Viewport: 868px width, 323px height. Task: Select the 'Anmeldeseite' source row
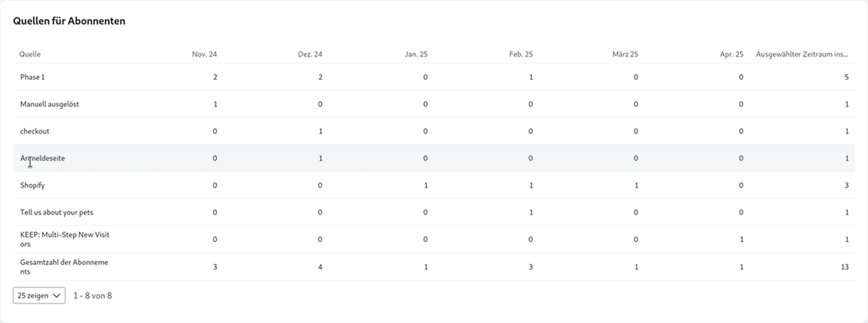pyautogui.click(x=434, y=158)
